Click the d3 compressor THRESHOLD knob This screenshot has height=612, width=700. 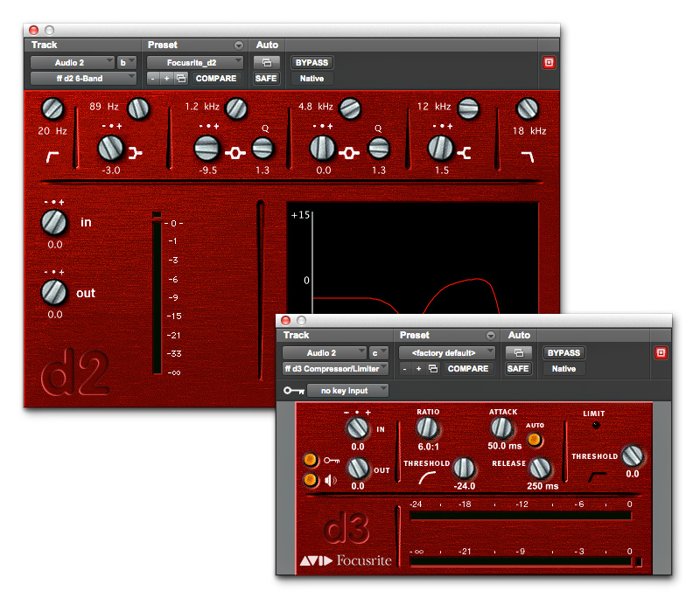pos(464,468)
